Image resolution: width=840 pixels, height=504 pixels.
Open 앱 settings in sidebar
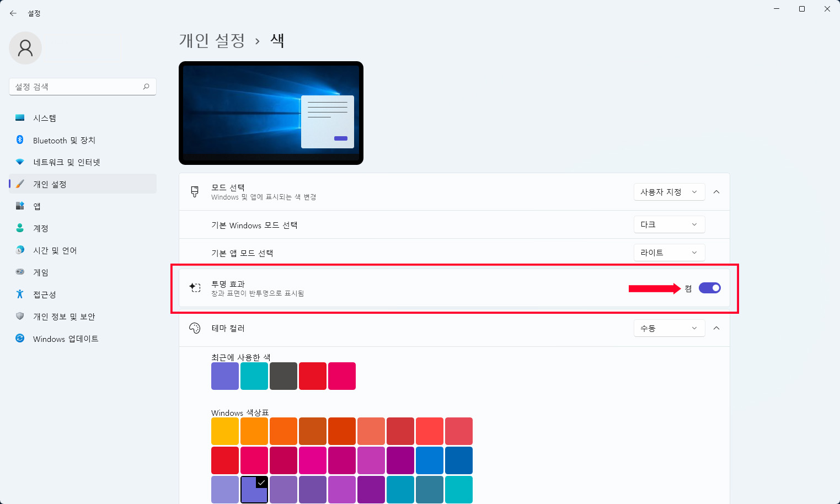(83, 206)
